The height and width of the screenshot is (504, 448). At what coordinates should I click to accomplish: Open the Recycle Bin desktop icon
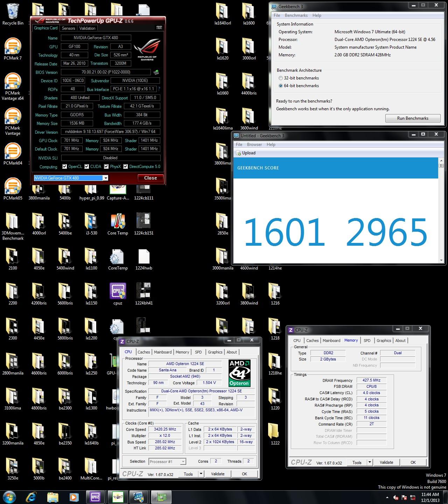coord(13,14)
